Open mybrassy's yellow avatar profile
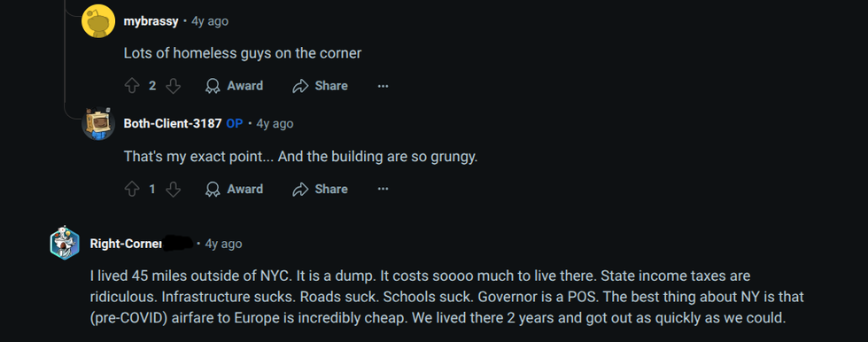868x342 pixels. tap(98, 21)
